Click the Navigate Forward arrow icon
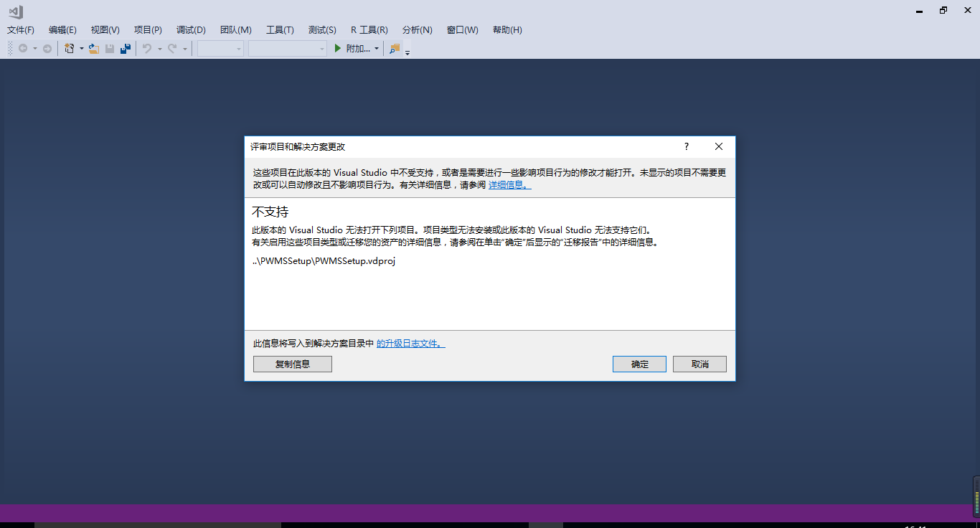980x528 pixels. [x=47, y=49]
